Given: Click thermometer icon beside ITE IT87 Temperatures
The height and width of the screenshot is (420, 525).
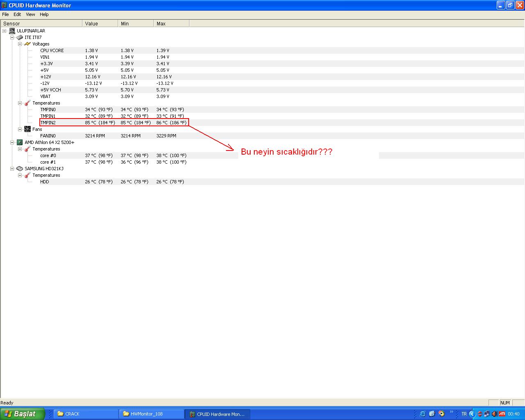Looking at the screenshot, I should 27,103.
